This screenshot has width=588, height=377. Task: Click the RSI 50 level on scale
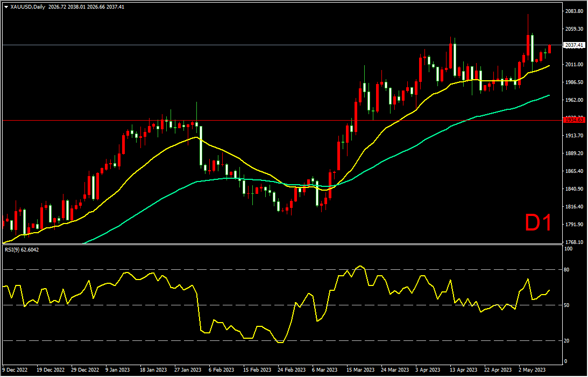pyautogui.click(x=567, y=305)
